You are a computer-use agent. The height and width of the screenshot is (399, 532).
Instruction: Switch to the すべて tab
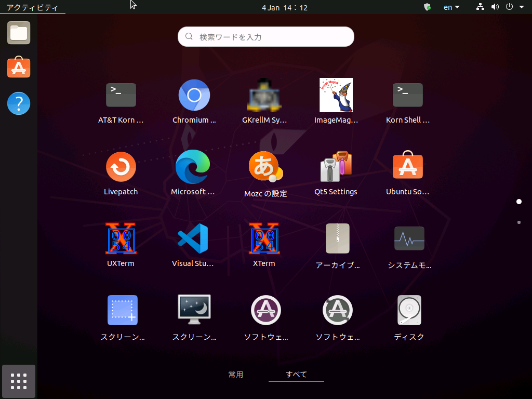coord(296,374)
